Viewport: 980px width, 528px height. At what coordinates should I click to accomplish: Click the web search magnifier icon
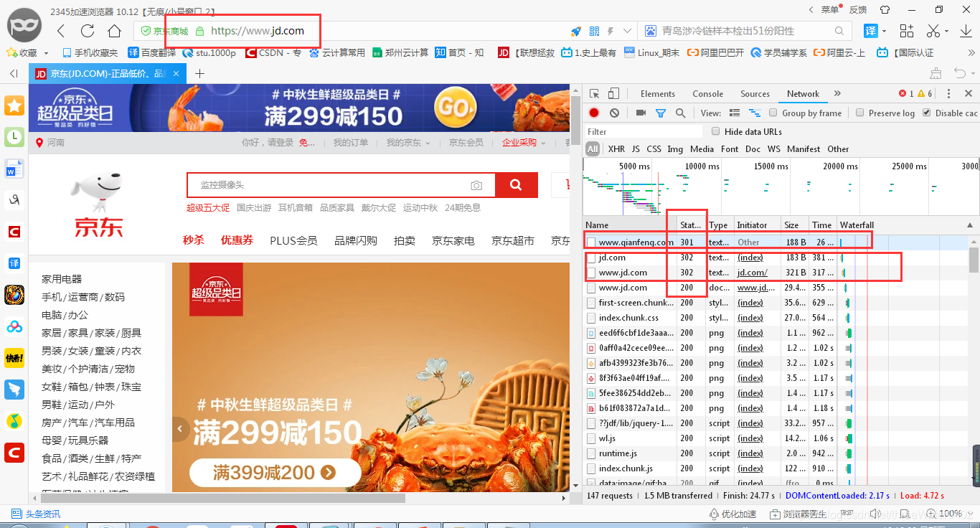pos(839,31)
